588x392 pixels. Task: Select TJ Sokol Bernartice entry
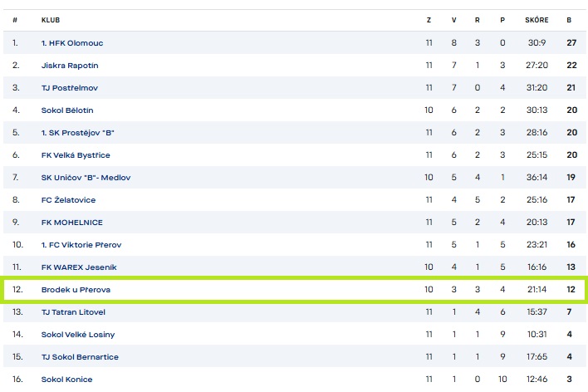[80, 356]
